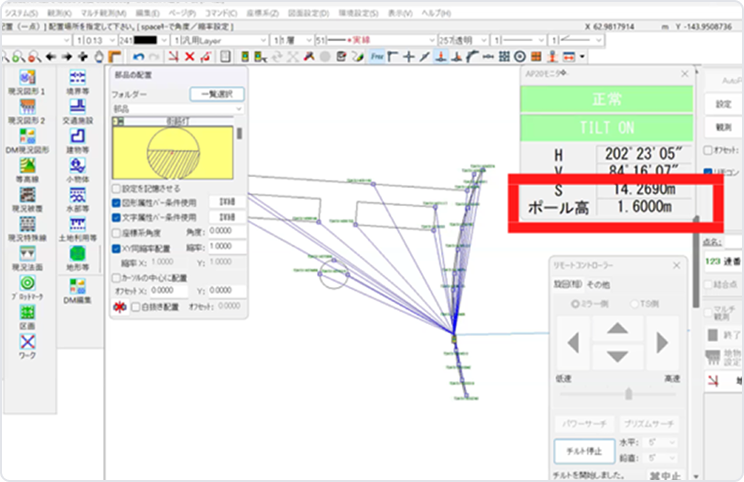
Task: Open the マルチ観測(M) menu
Action: click(x=104, y=13)
